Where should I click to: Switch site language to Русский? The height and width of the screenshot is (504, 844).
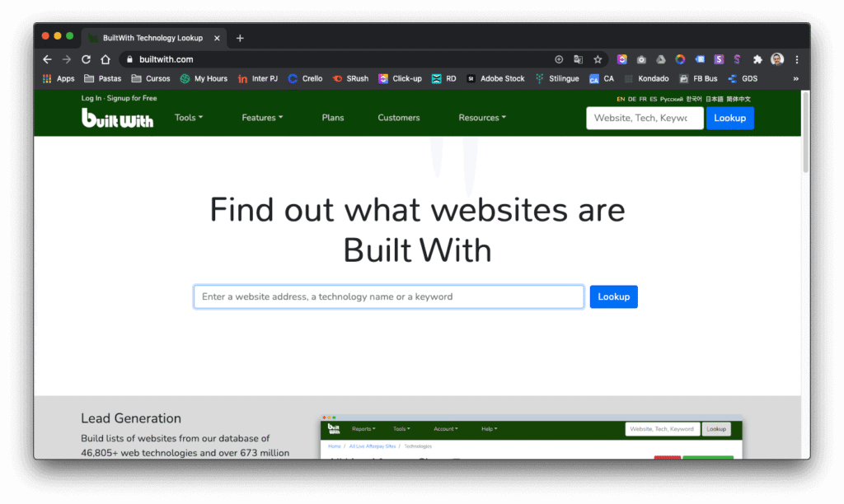[x=671, y=99]
